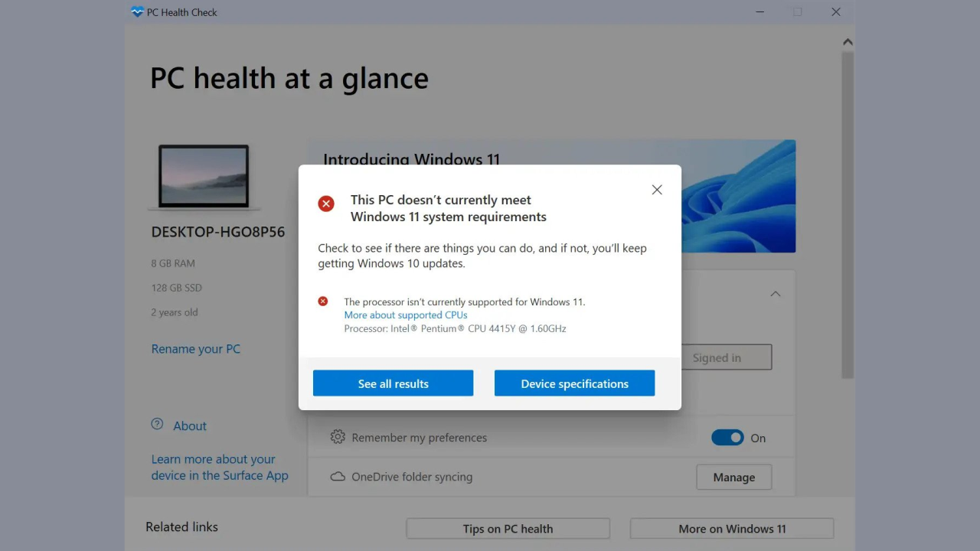Image resolution: width=980 pixels, height=551 pixels.
Task: Click red error icon beside processor message
Action: click(x=323, y=302)
